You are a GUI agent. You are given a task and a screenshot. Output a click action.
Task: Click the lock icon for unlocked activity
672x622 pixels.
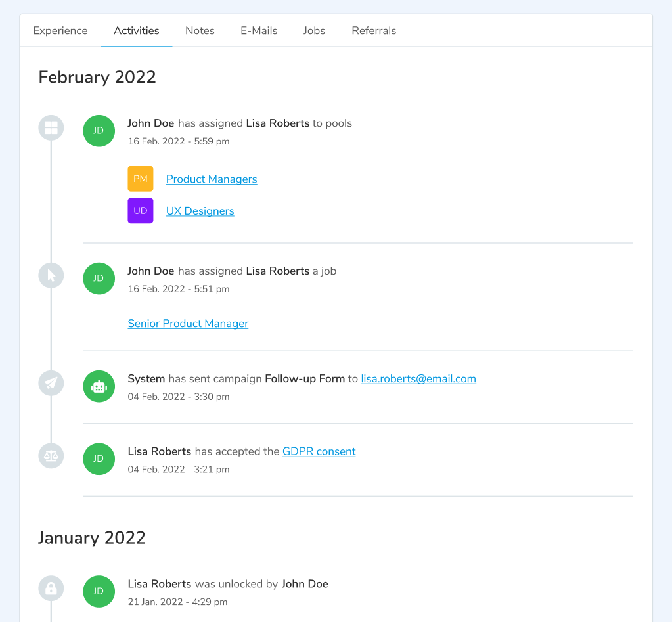point(51,589)
